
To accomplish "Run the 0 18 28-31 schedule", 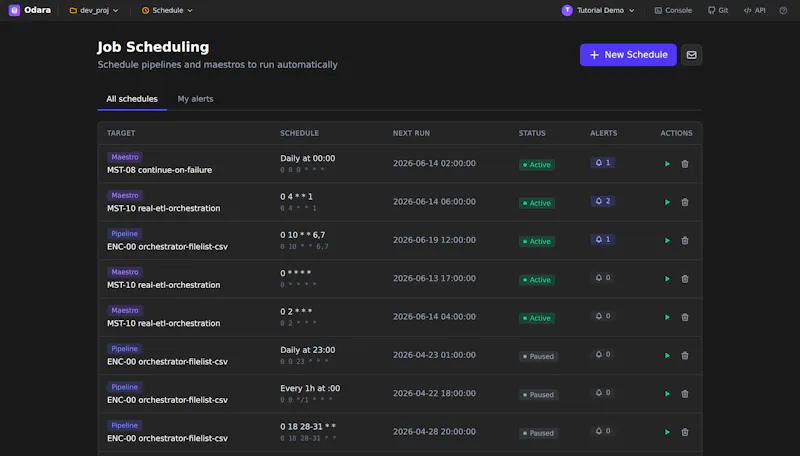I will 667,432.
